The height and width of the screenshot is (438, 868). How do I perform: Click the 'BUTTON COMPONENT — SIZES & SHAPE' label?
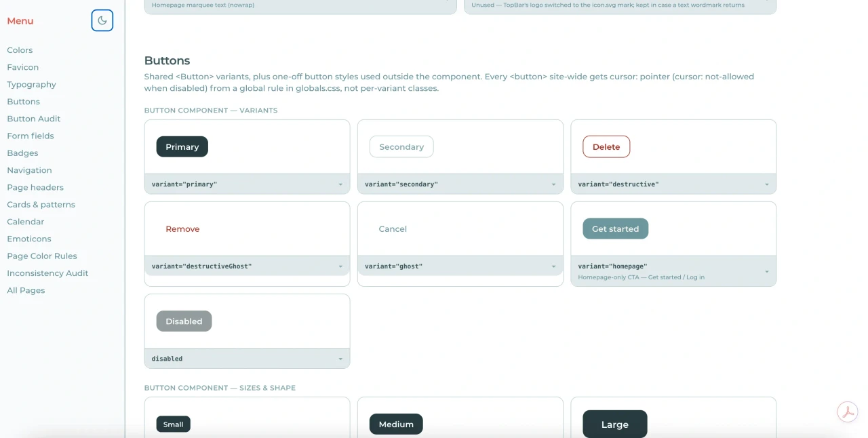220,389
